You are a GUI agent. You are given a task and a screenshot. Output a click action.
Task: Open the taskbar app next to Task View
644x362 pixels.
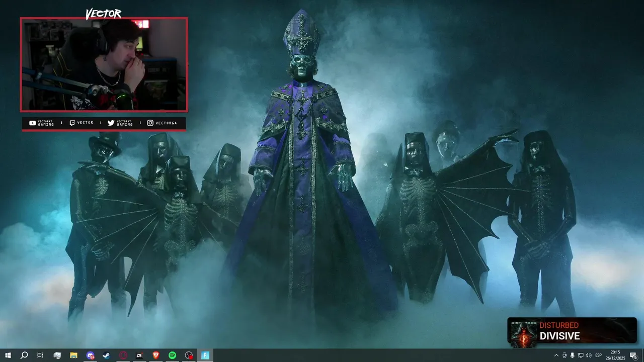point(57,355)
